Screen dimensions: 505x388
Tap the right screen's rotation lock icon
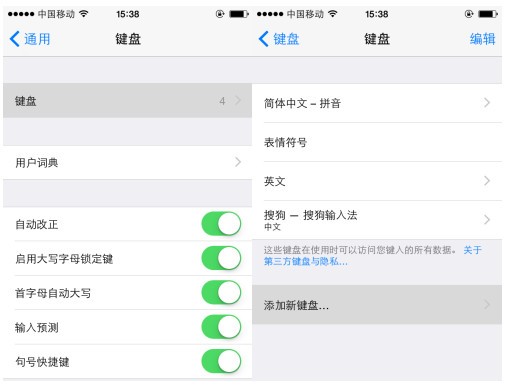(x=469, y=14)
